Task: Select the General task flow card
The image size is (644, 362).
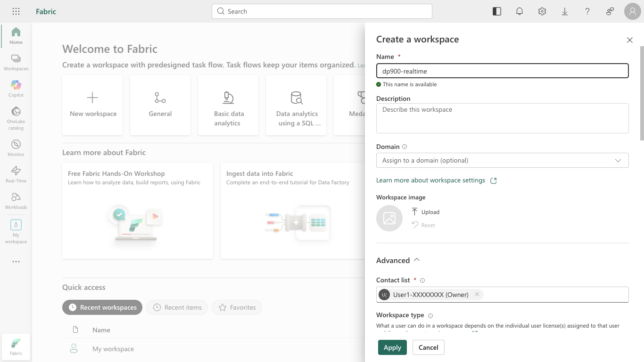Action: [160, 105]
